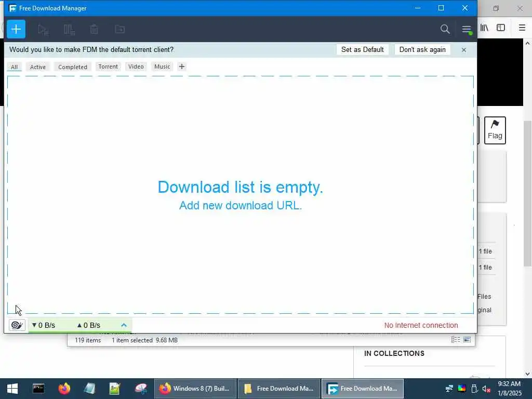Image resolution: width=532 pixels, height=399 pixels.
Task: Toggle snail mode speed limiter icon
Action: click(17, 325)
